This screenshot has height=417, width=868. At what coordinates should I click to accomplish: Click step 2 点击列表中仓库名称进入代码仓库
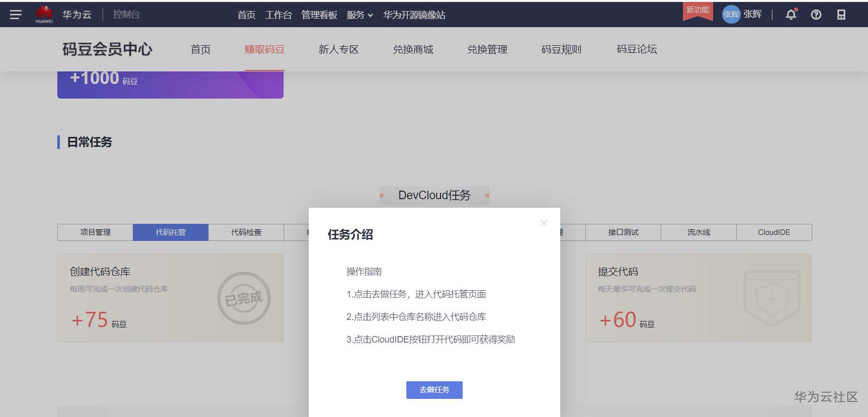(416, 317)
